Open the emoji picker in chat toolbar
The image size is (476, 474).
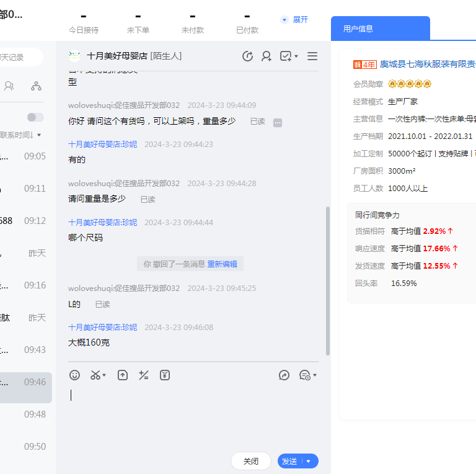tap(74, 375)
